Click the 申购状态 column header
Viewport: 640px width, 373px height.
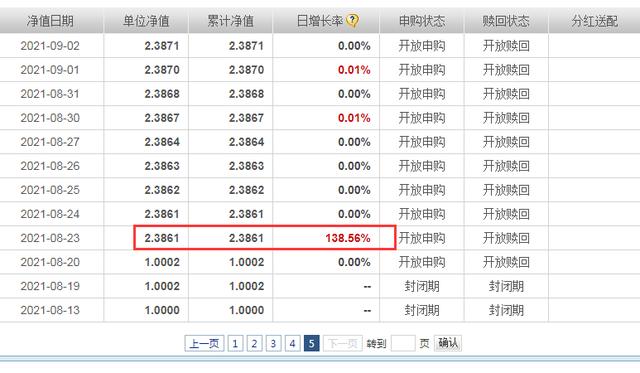[422, 20]
